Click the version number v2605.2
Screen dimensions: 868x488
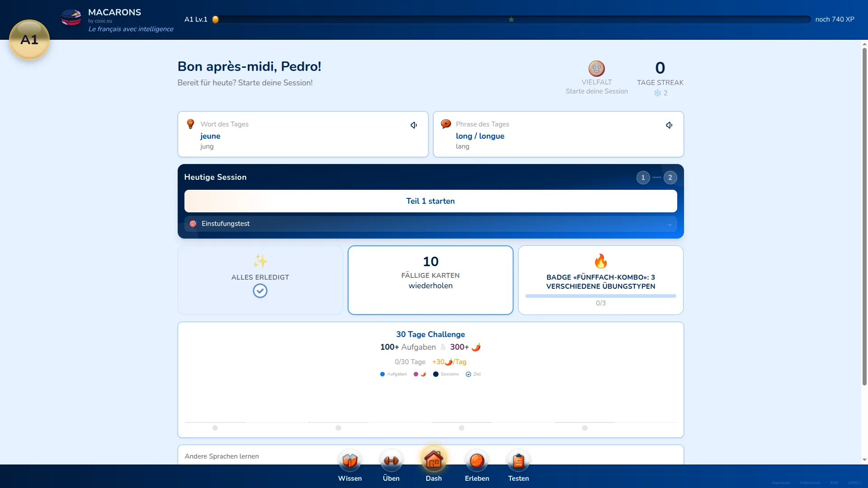(854, 483)
